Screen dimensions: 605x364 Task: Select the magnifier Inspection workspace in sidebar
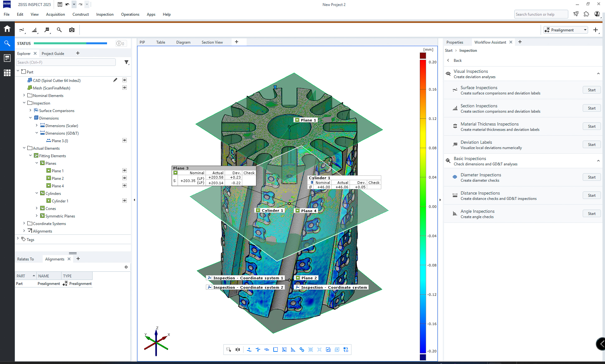click(7, 43)
